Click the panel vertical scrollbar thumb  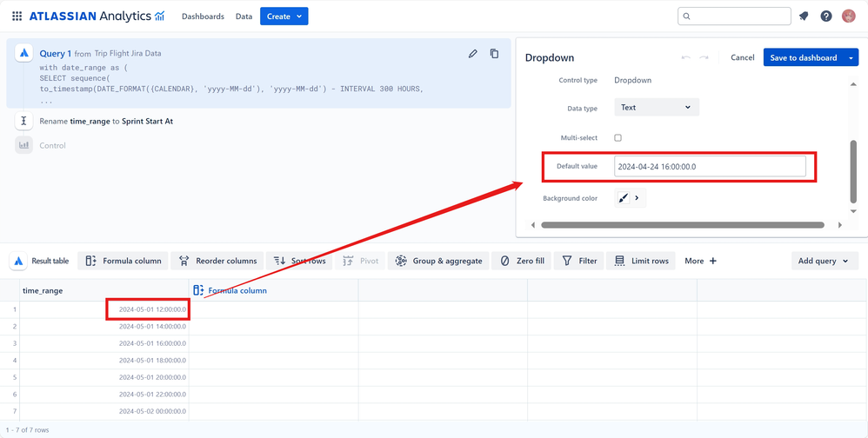coord(853,171)
